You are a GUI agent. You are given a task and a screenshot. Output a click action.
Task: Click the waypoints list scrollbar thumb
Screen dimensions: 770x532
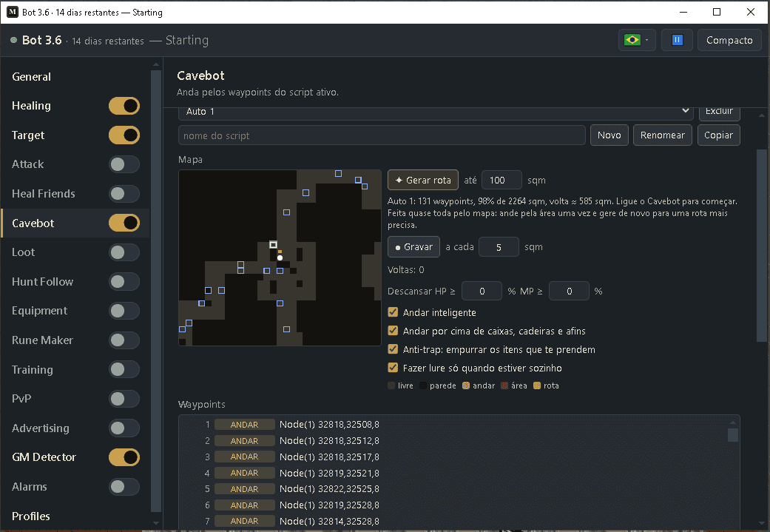[x=733, y=435]
